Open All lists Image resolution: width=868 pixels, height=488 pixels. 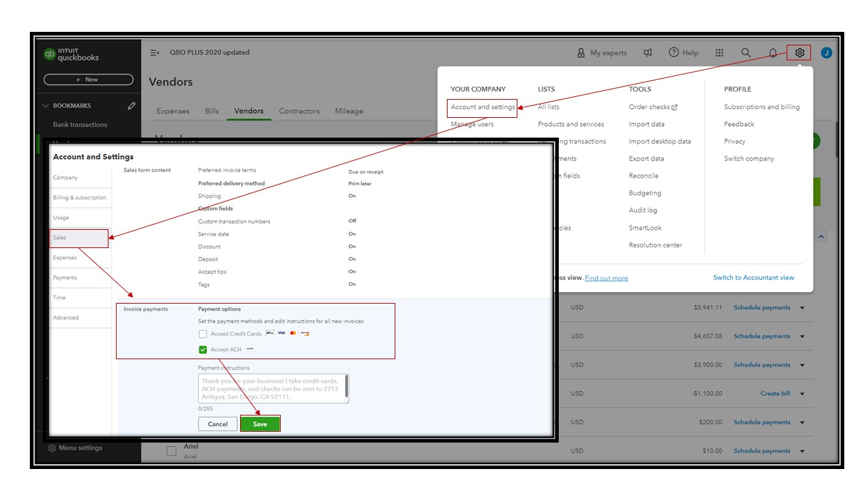(x=549, y=107)
